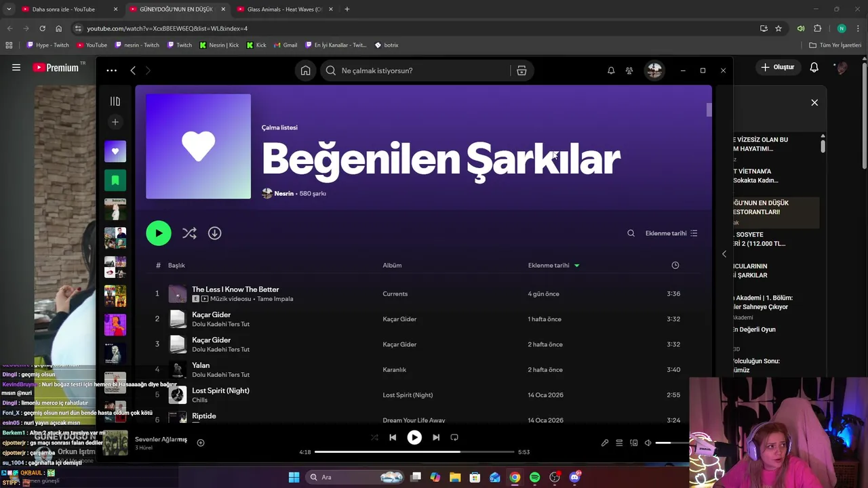Open Liked Songs heart tile in sidebar
Viewport: 868px width, 488px height.
[x=115, y=151]
